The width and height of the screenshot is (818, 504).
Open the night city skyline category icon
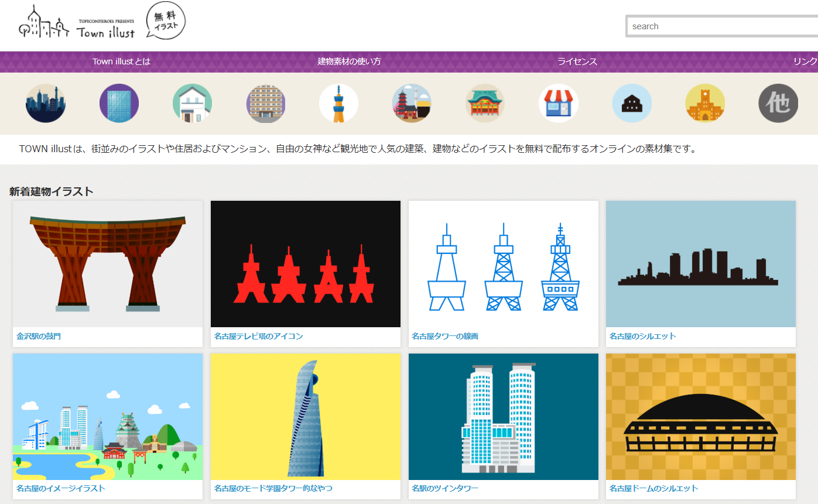click(46, 103)
